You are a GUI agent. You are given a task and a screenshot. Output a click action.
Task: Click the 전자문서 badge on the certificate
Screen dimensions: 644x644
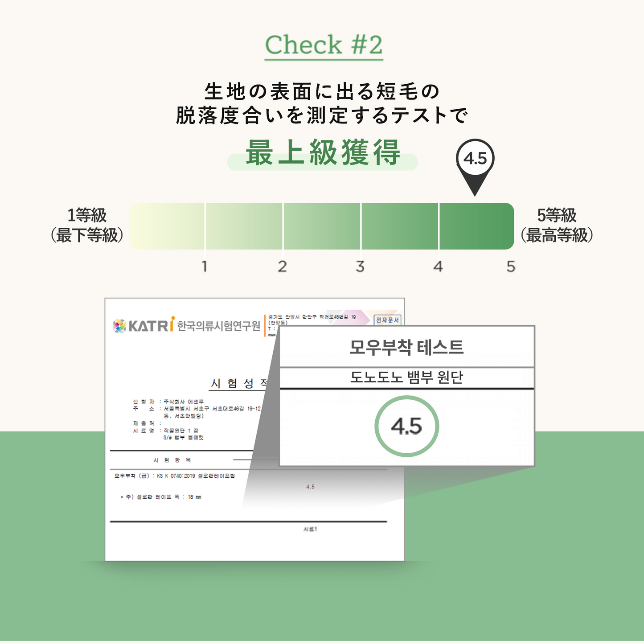pyautogui.click(x=387, y=320)
